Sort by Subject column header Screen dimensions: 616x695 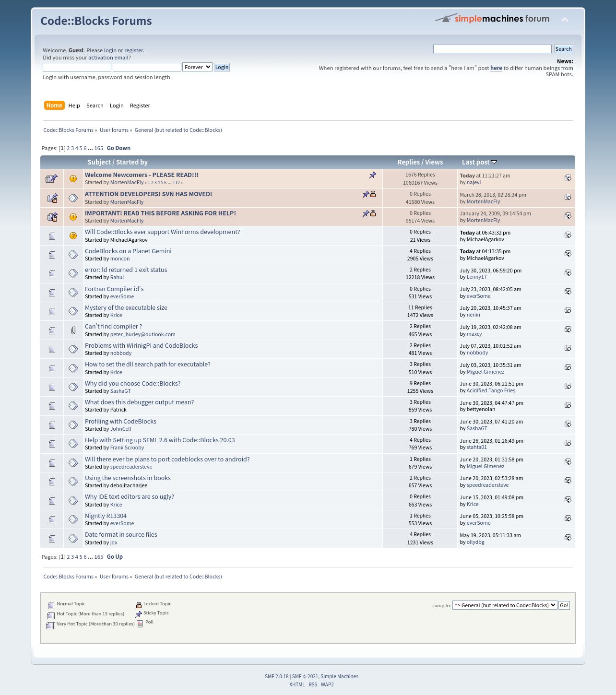point(99,162)
